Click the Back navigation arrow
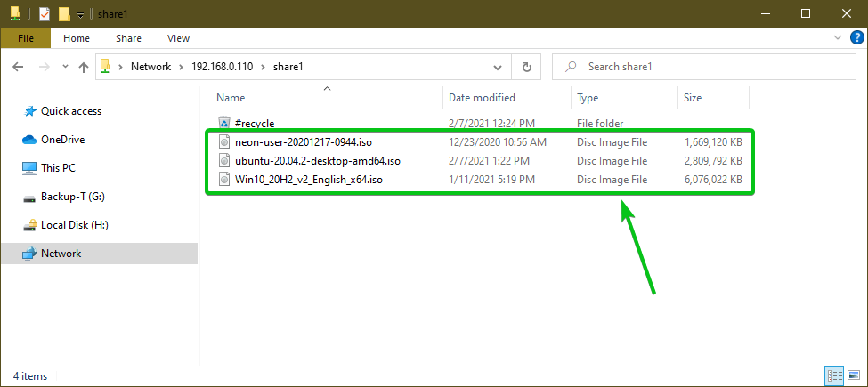The height and width of the screenshot is (387, 868). tap(20, 67)
